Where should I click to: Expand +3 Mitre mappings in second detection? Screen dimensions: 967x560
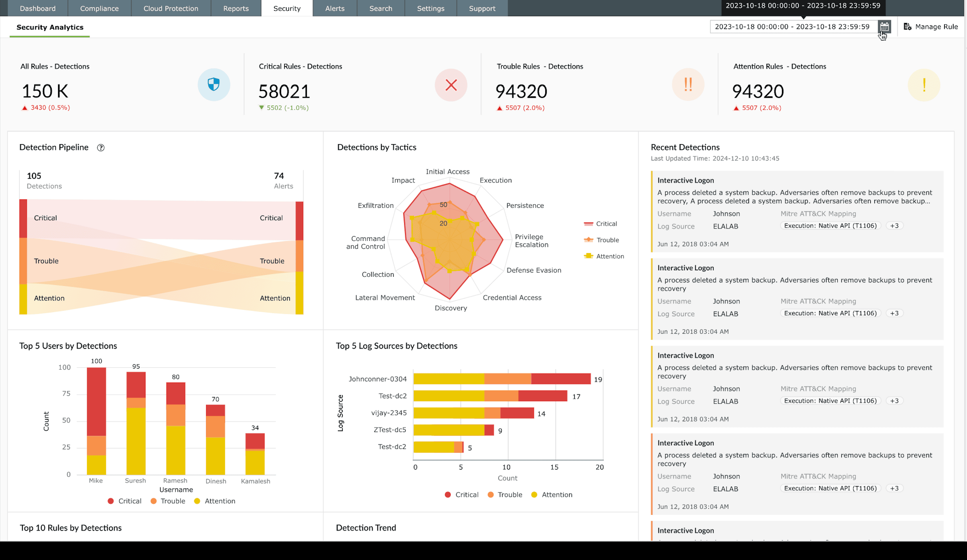894,313
